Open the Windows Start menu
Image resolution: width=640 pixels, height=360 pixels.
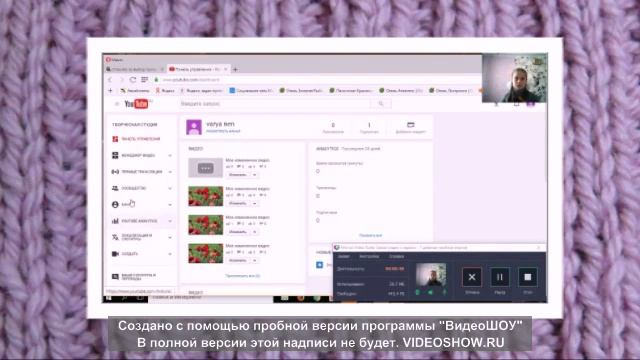point(109,298)
